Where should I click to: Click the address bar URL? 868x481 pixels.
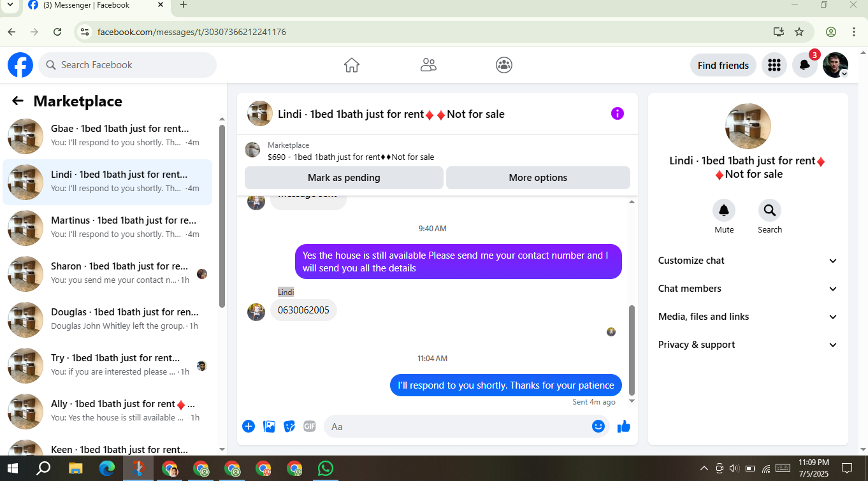pyautogui.click(x=191, y=32)
